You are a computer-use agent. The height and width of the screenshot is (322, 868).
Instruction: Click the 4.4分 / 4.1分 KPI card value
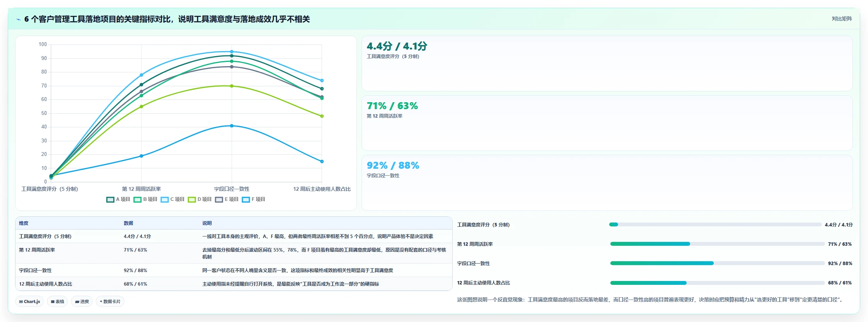[x=397, y=46]
